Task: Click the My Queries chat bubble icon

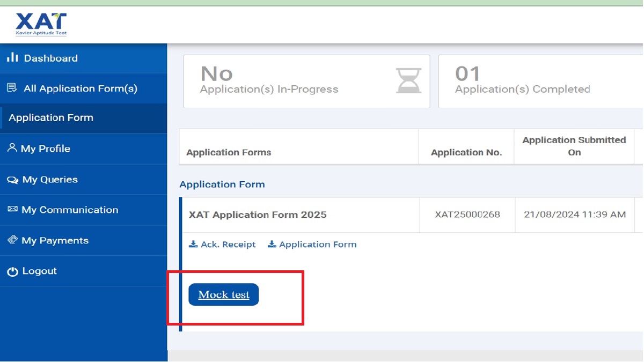Action: [12, 180]
